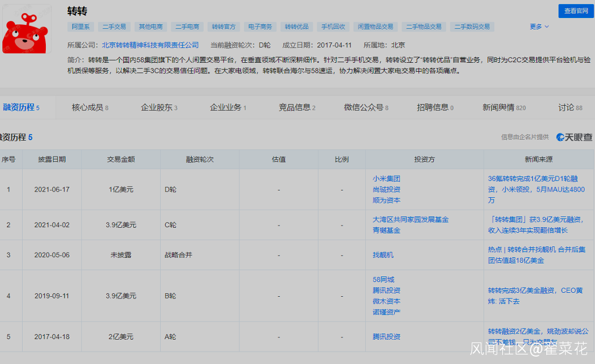Click date cell 2020-05-06
The height and width of the screenshot is (364, 595).
(x=52, y=255)
